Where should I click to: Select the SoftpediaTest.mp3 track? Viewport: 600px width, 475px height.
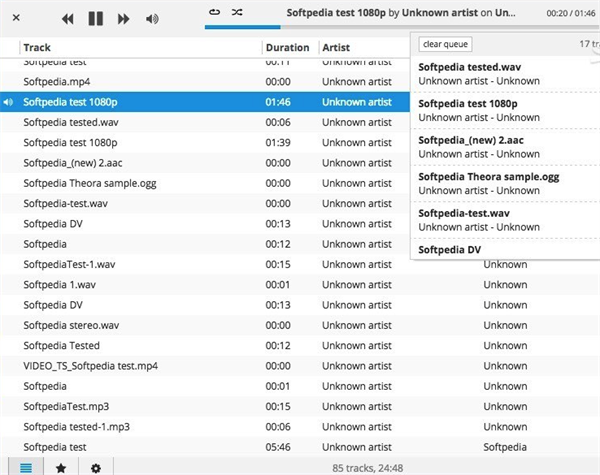300,406
